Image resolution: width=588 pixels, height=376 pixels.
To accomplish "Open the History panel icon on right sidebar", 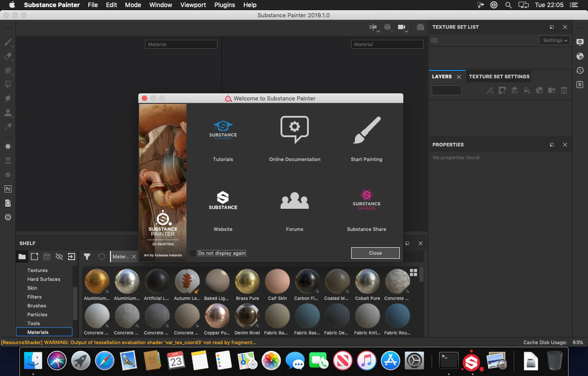I will click(x=580, y=70).
